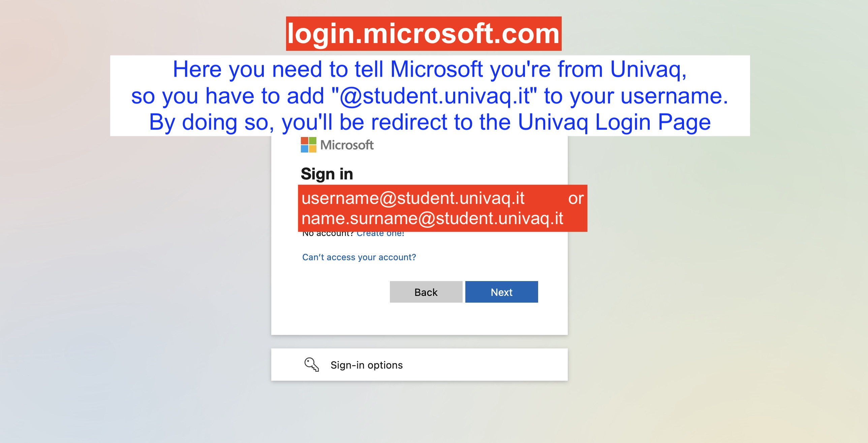Select the username@student.univaq.it example line

(x=413, y=198)
